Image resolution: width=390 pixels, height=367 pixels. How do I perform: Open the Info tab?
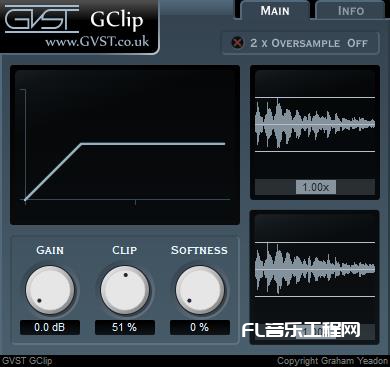coord(351,11)
